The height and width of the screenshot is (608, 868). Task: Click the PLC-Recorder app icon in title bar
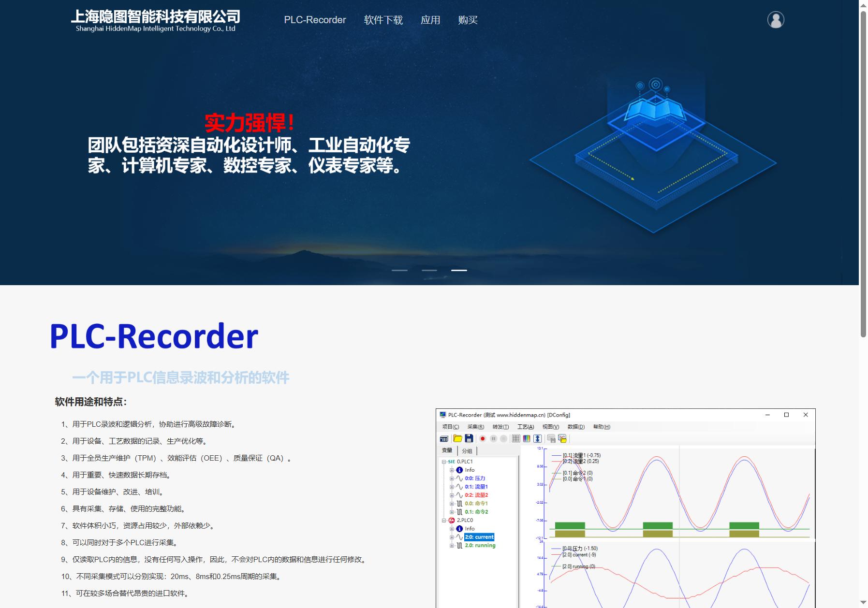pos(442,415)
